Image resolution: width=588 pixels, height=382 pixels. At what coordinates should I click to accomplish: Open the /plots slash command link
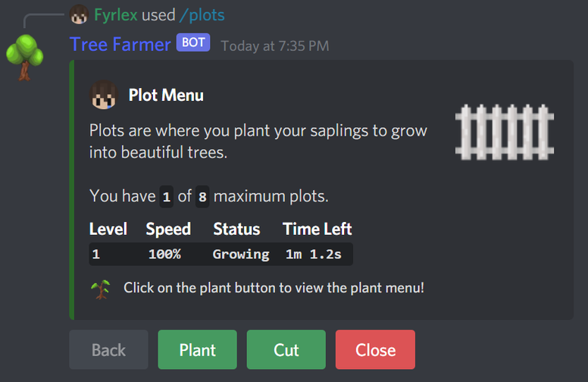[202, 15]
